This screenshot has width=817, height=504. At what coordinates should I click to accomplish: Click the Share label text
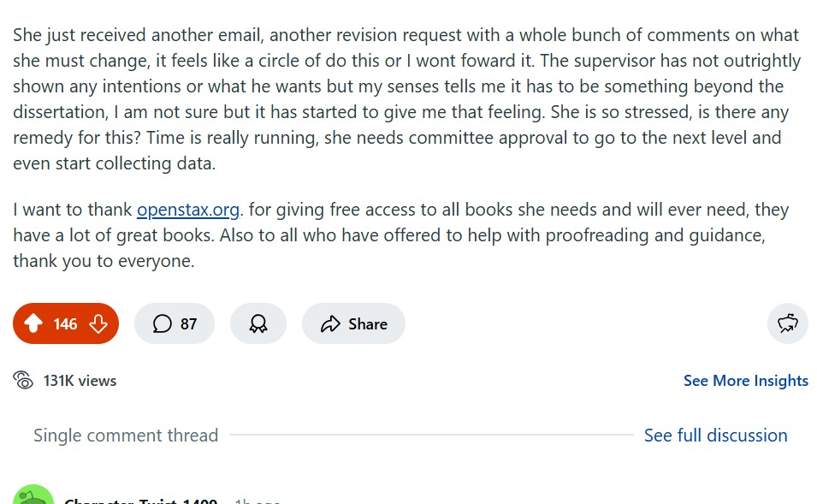tap(368, 324)
